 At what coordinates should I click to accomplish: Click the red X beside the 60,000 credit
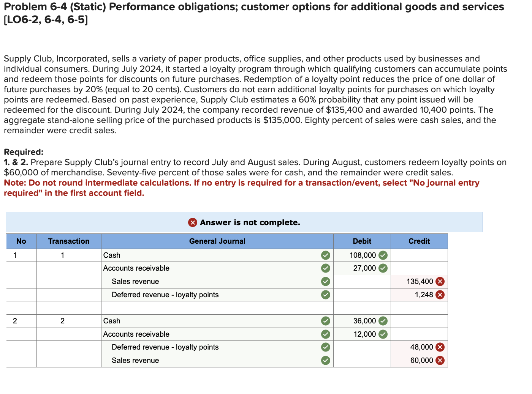440,360
